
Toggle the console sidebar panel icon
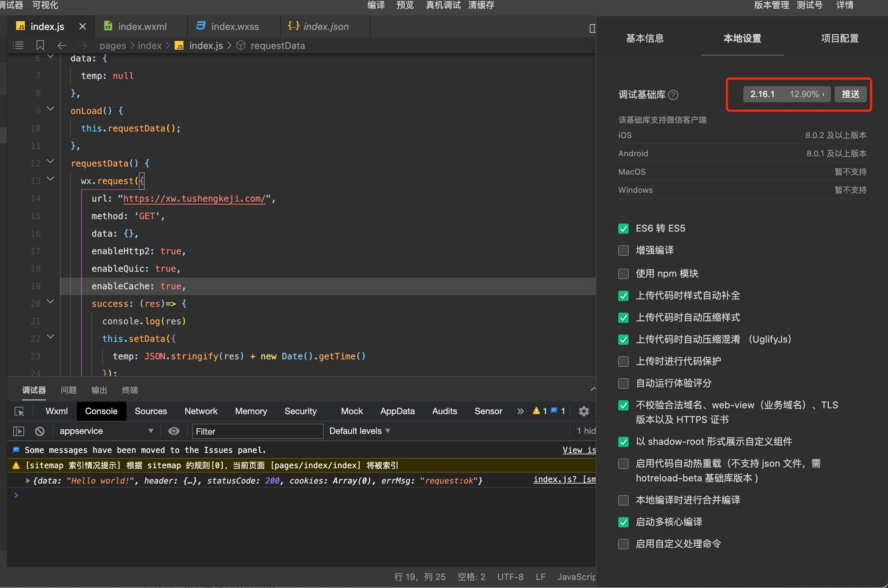tap(18, 431)
